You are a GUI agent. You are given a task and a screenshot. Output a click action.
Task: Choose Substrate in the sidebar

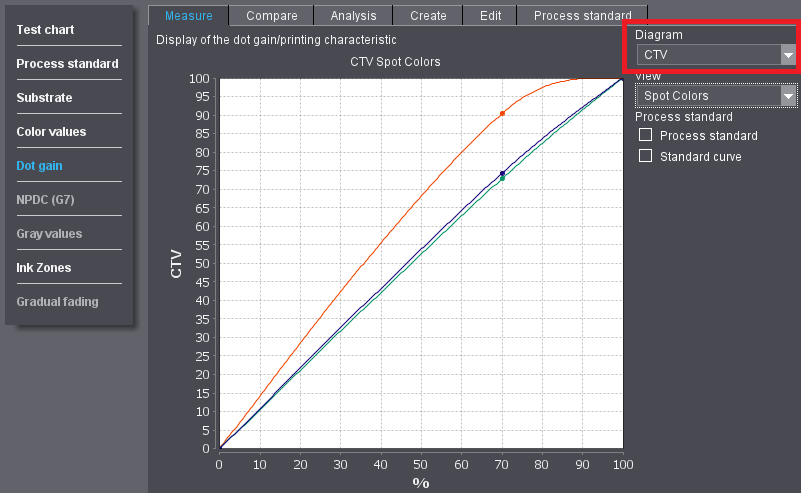coord(44,98)
